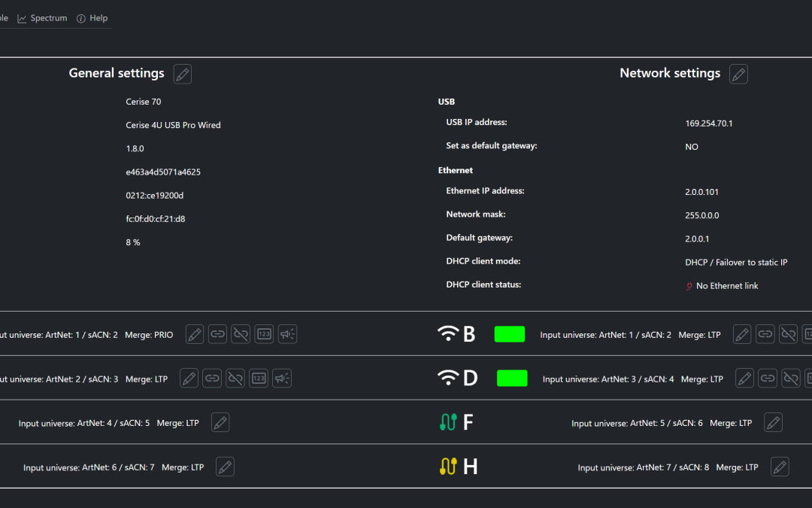Open 123 numbering icon on PRIO row
This screenshot has height=508, width=812.
pyautogui.click(x=264, y=334)
